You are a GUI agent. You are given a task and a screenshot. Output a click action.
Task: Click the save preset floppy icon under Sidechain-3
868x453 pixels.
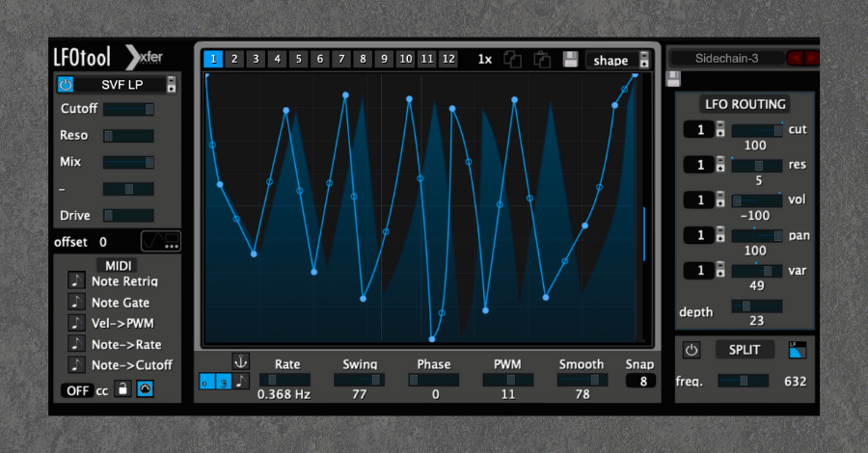pyautogui.click(x=674, y=79)
